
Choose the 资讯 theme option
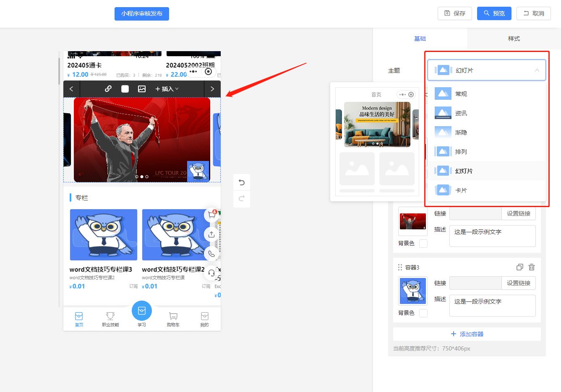tap(487, 113)
